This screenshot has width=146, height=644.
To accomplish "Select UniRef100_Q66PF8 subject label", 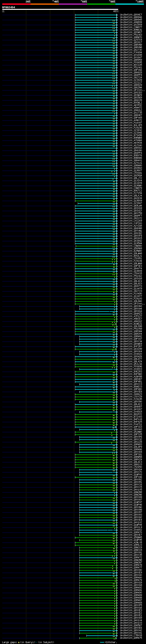I will (x=131, y=75).
